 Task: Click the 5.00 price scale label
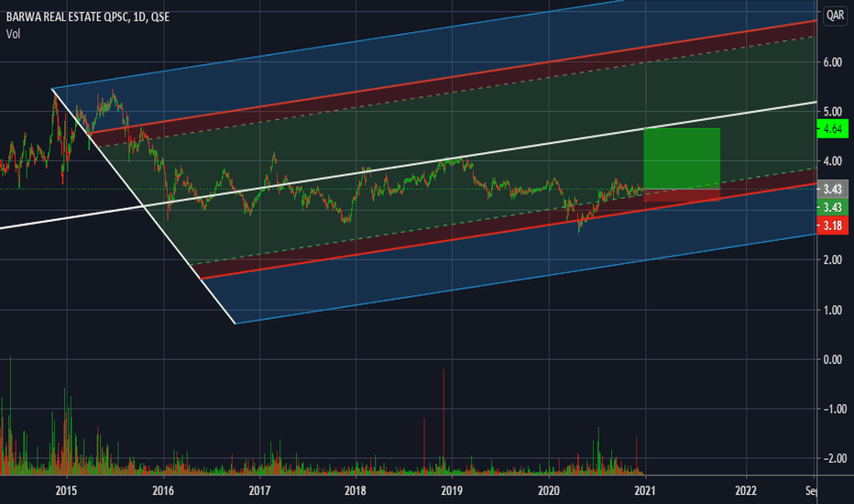click(x=833, y=112)
